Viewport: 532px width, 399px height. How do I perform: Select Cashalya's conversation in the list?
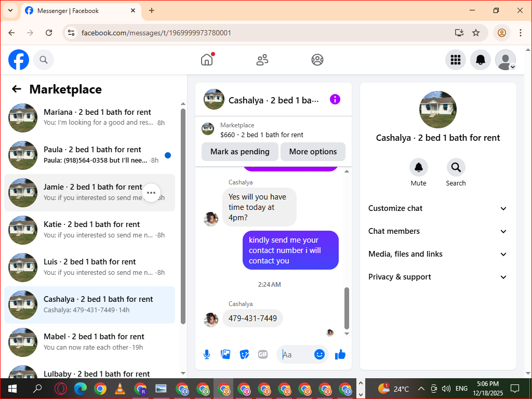point(89,304)
